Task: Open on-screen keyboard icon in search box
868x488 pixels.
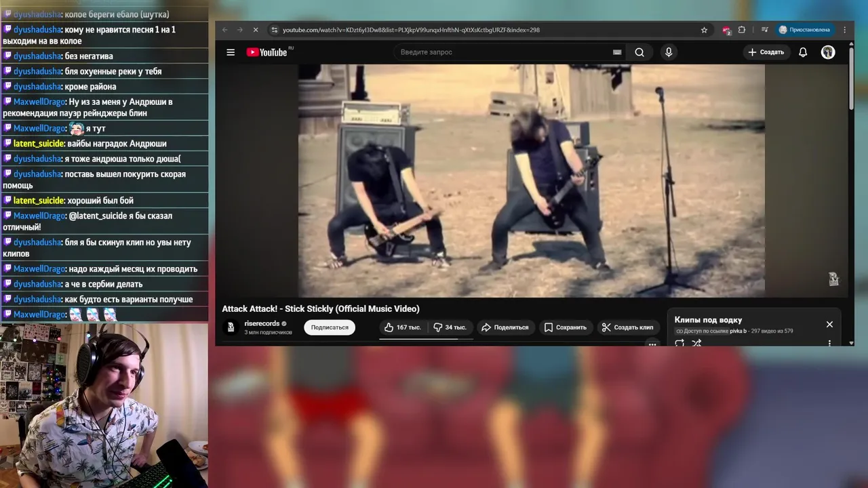Action: point(617,52)
